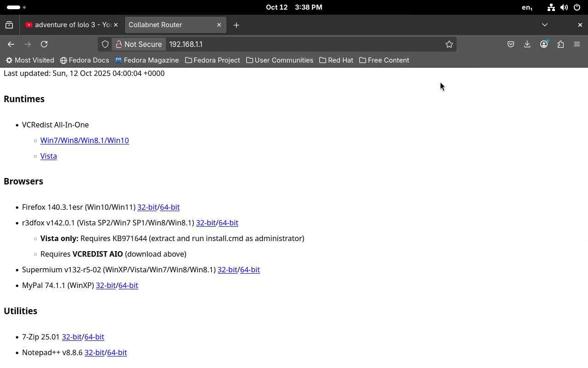Download Firefox 140.3.1esr 64-bit
The image size is (588, 368).
click(x=170, y=207)
